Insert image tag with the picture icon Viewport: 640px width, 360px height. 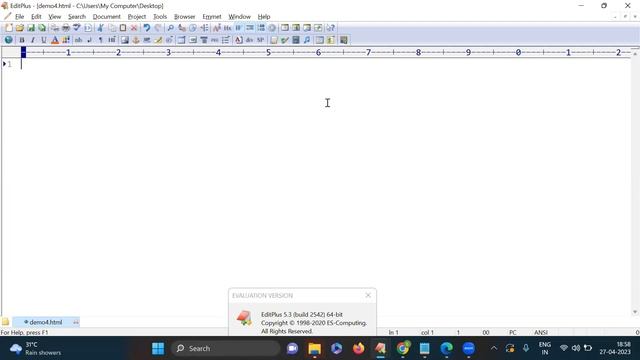click(x=124, y=40)
